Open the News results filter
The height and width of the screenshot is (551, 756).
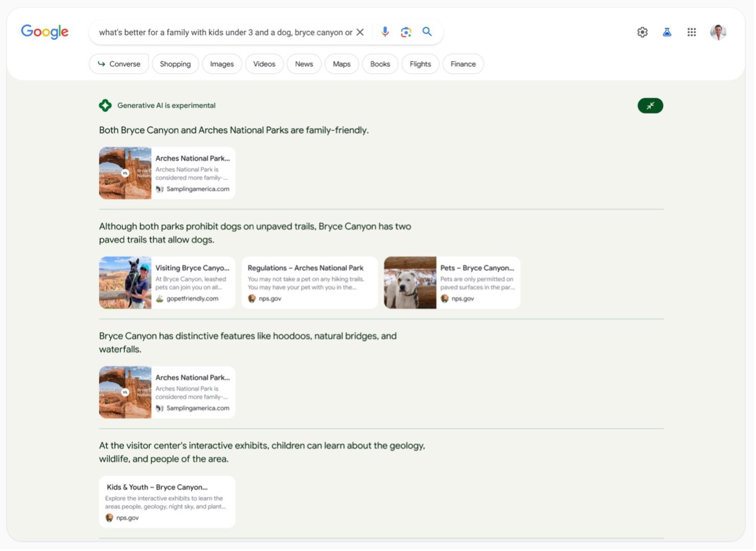click(x=304, y=63)
